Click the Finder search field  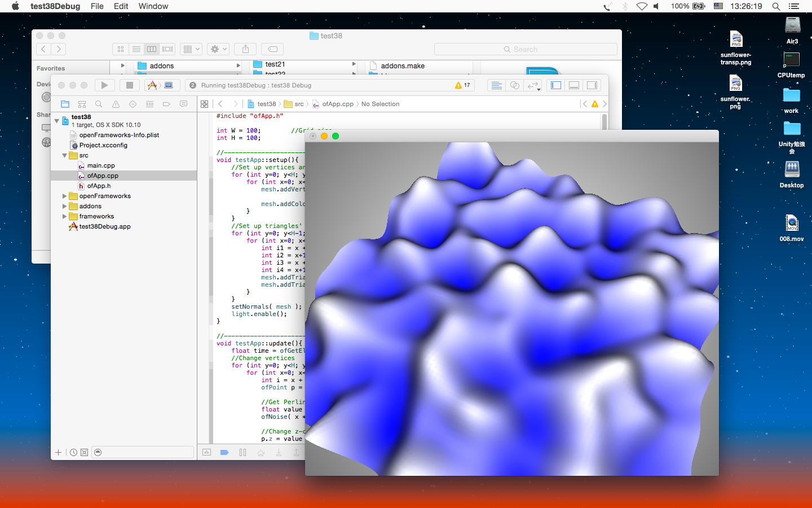(526, 49)
